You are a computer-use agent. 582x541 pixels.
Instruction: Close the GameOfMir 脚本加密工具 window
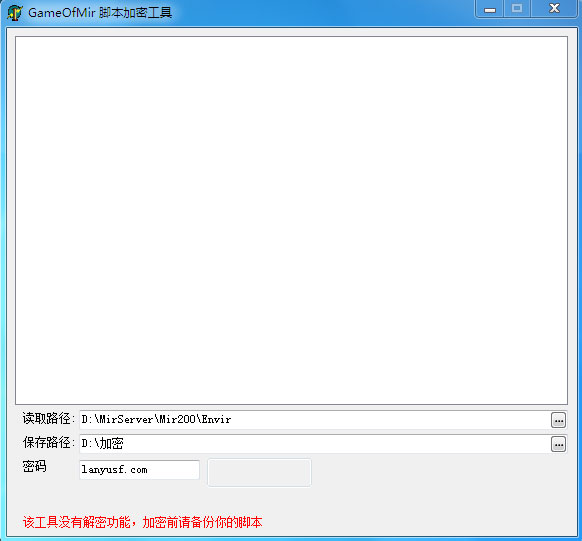coord(554,9)
